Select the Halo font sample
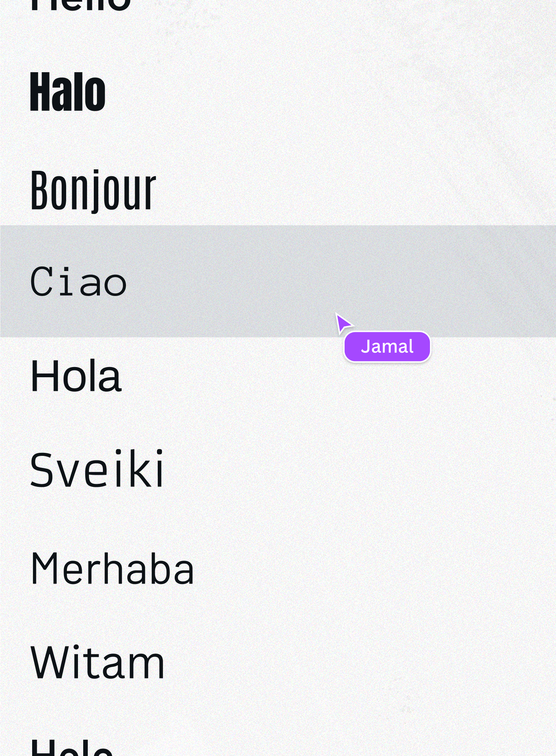Viewport: 556px width, 756px height. [68, 92]
